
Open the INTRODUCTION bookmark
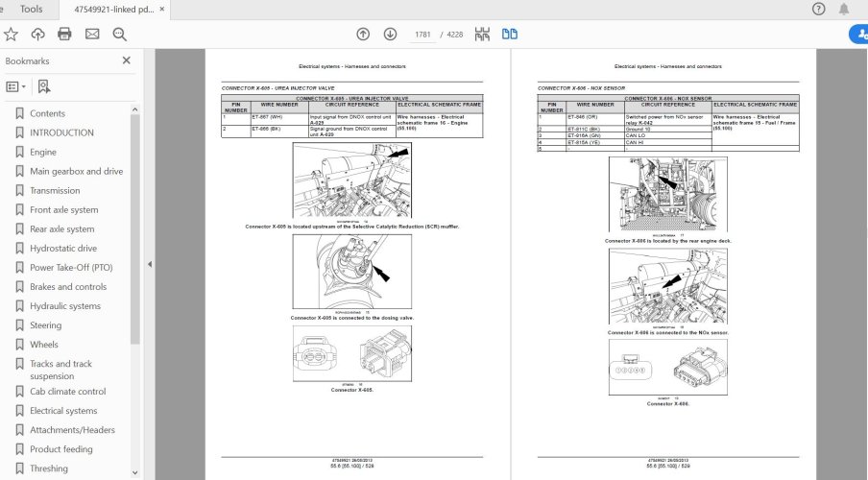(x=61, y=132)
